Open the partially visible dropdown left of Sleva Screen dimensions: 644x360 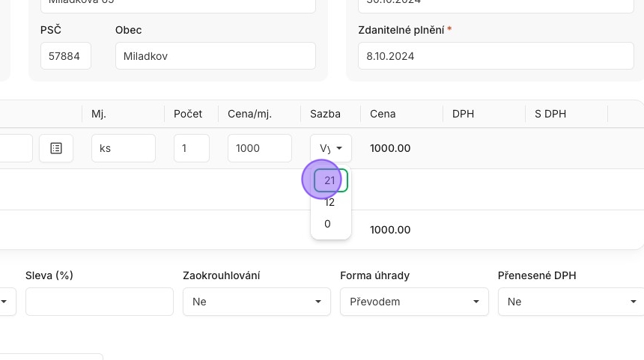7,302
